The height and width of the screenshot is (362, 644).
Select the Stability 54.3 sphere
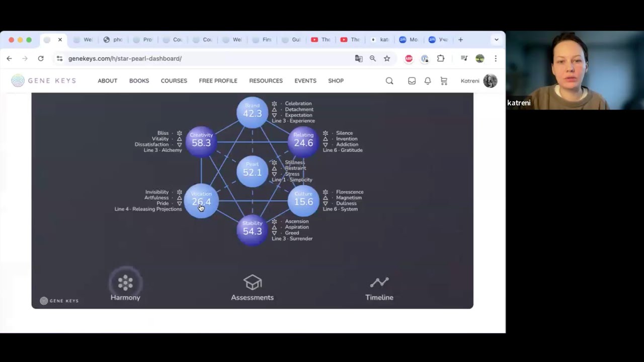[253, 230]
